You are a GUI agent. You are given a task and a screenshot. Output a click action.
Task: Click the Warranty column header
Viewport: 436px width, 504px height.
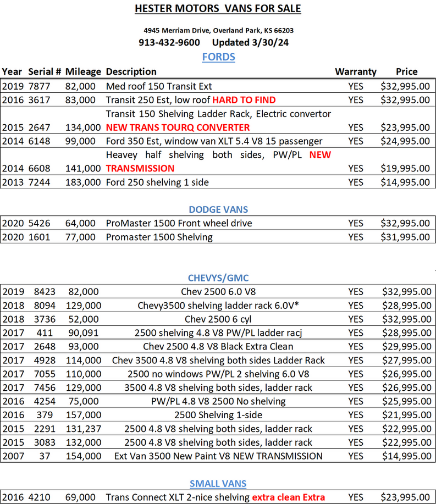point(356,71)
